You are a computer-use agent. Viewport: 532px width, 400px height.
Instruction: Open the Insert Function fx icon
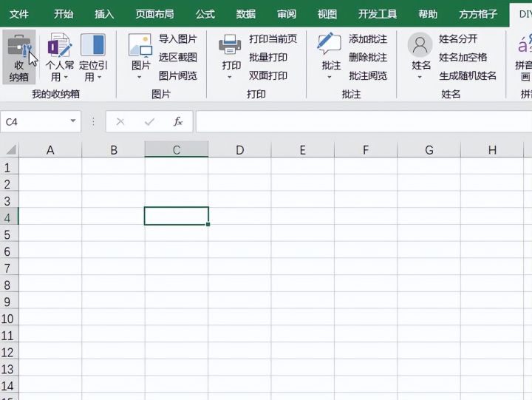(178, 121)
